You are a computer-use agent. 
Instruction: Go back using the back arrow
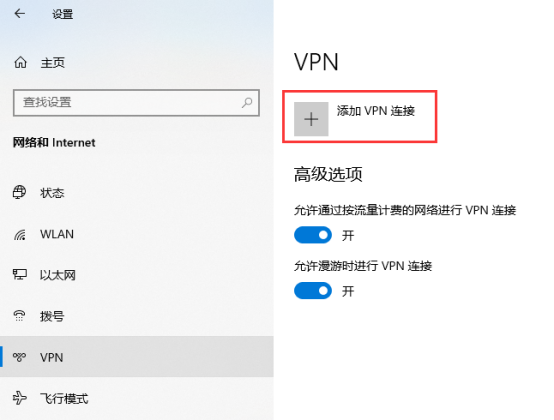(x=20, y=14)
